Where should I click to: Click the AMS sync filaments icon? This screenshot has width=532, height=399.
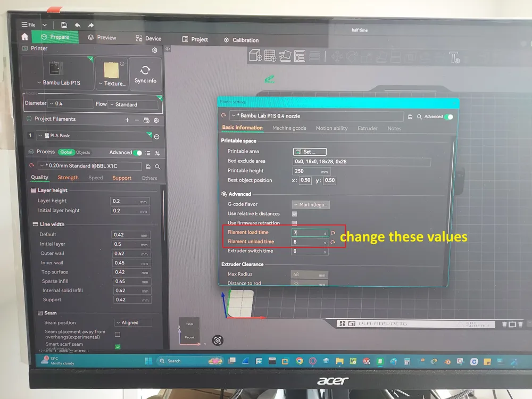coord(146,120)
